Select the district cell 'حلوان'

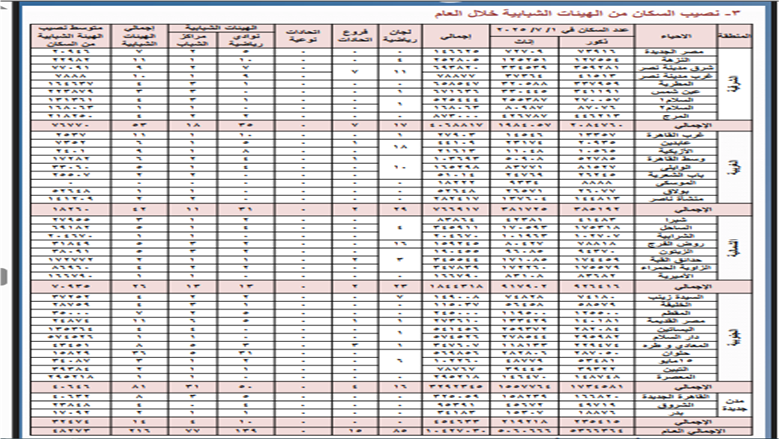click(675, 353)
